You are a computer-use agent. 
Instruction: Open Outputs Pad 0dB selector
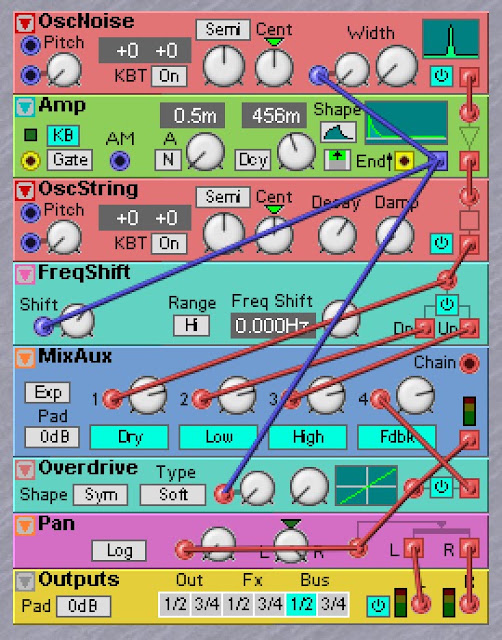point(83,606)
